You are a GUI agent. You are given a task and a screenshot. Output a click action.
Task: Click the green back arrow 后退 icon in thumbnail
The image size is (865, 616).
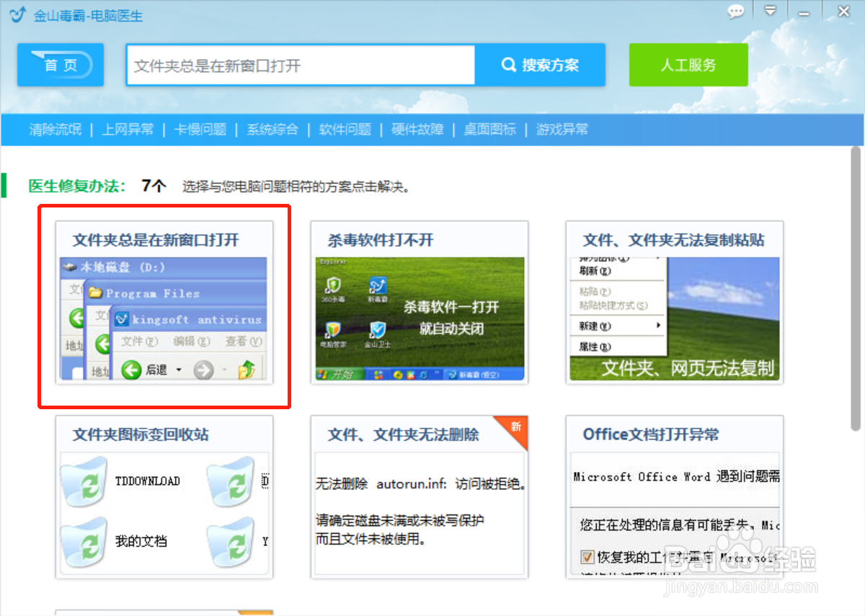(131, 370)
